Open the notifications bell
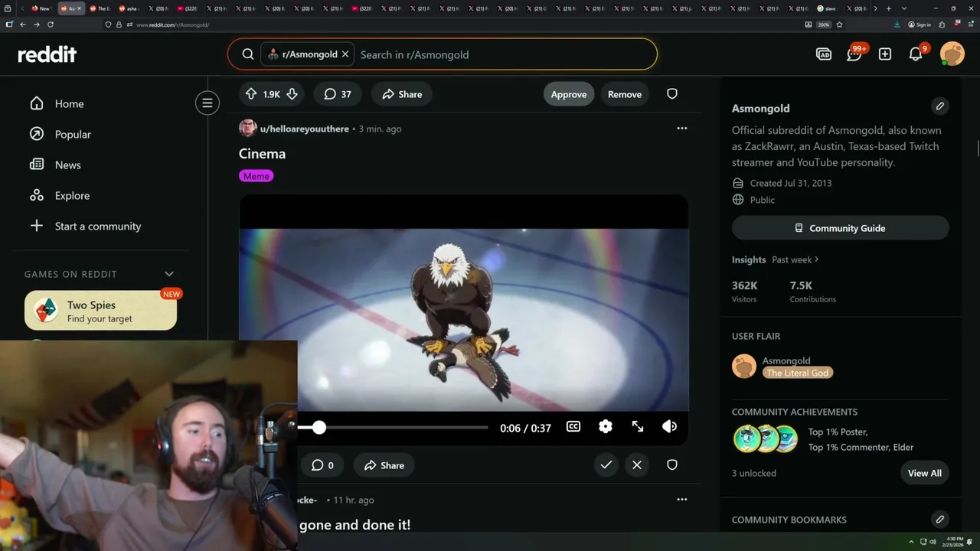 (916, 54)
